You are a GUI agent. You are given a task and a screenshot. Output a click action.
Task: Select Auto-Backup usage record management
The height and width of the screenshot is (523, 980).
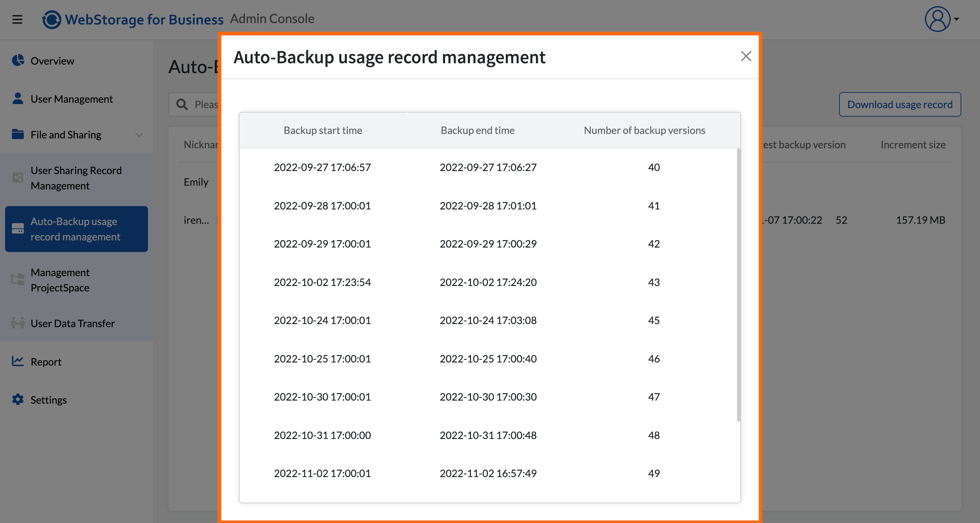(x=77, y=229)
